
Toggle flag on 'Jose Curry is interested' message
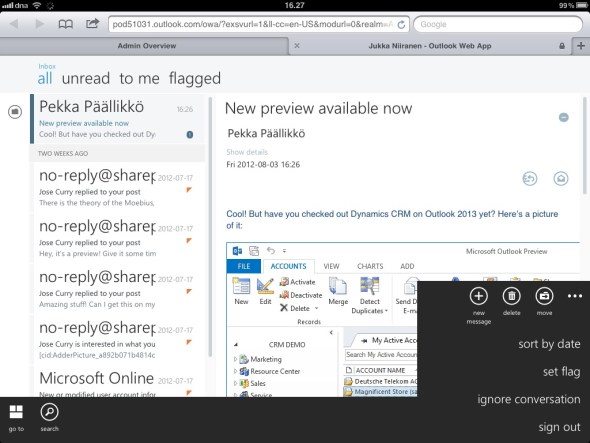(x=189, y=342)
